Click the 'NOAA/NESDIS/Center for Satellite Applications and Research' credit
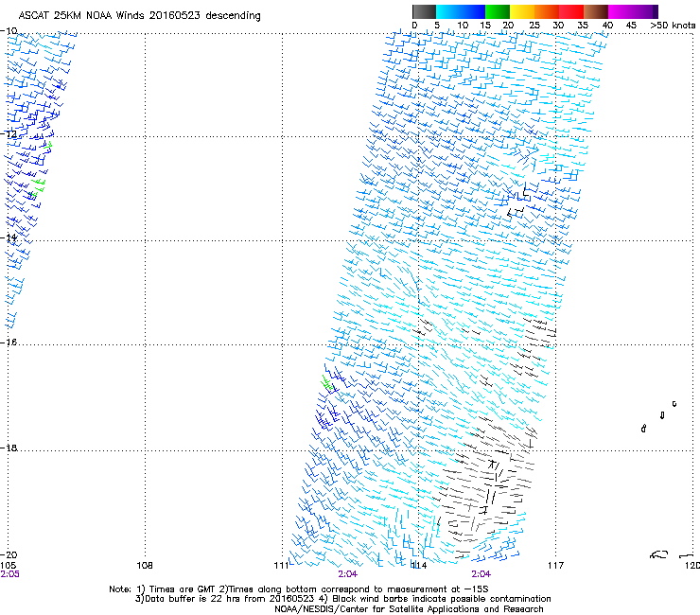Viewport: 700px width, 615px height. (x=409, y=609)
